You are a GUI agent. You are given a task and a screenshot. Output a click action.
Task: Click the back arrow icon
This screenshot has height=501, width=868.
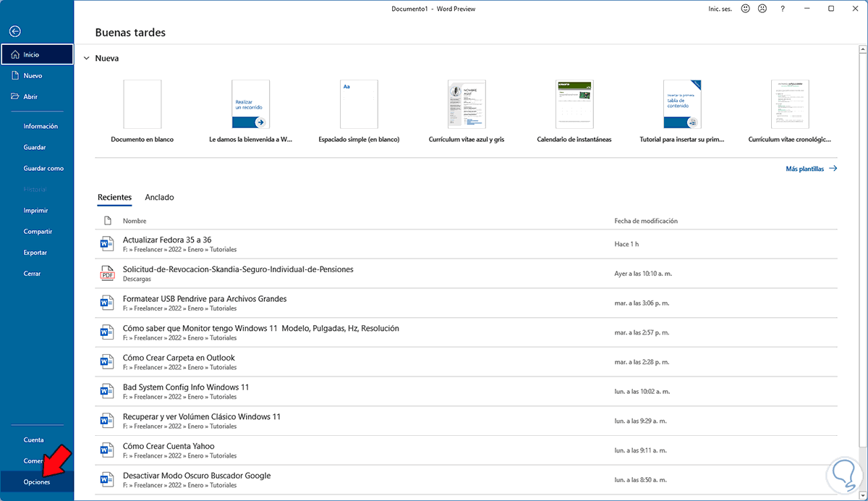(x=14, y=31)
